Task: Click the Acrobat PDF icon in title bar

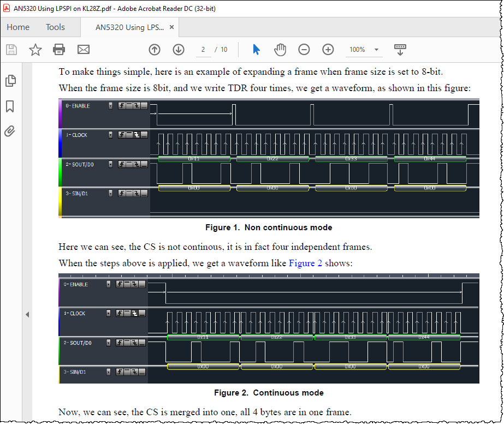Action: tap(7, 8)
